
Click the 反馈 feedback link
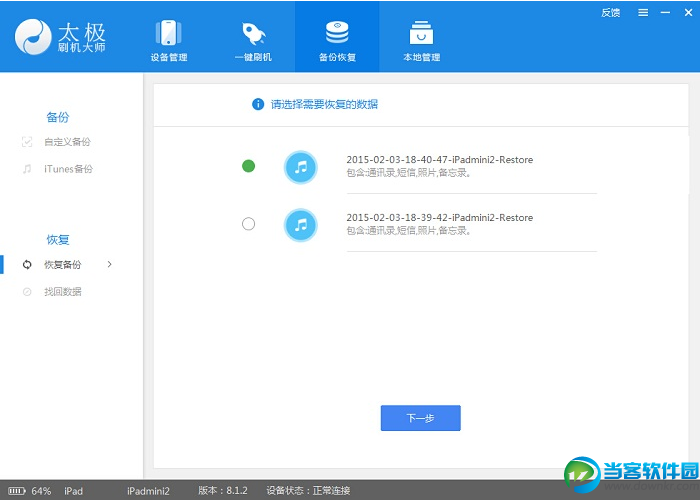coord(610,13)
